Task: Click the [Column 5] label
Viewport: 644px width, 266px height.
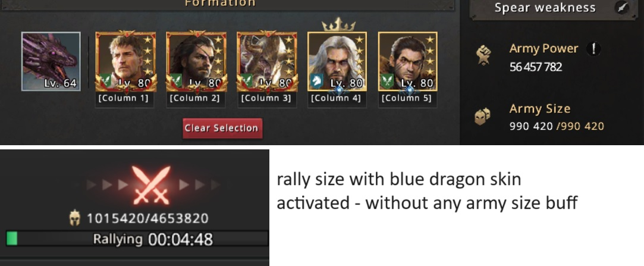Action: (407, 99)
